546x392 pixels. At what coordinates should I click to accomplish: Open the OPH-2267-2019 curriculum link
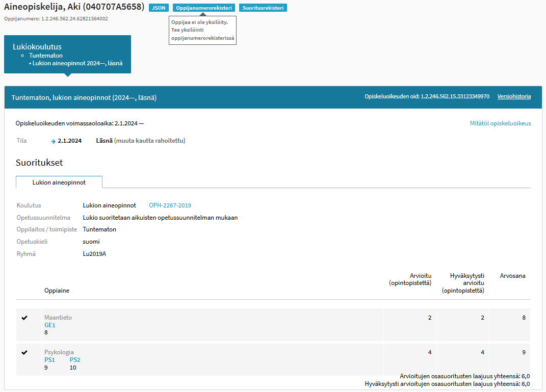click(170, 205)
